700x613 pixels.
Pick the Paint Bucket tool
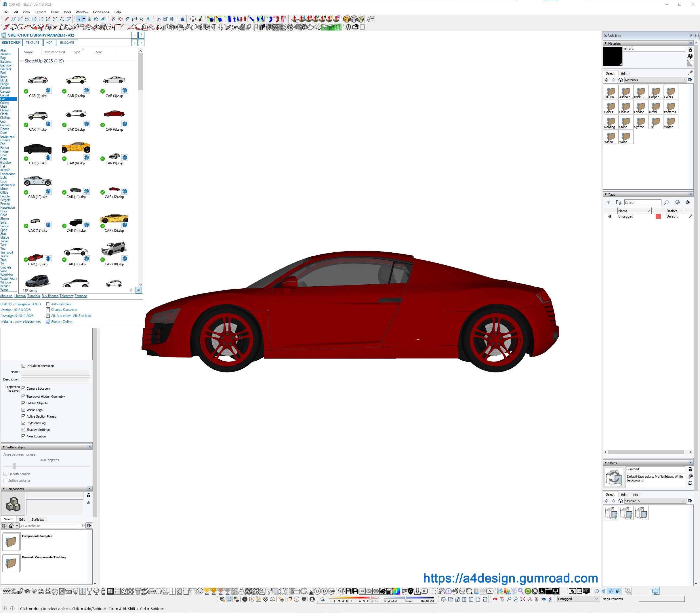click(x=96, y=19)
